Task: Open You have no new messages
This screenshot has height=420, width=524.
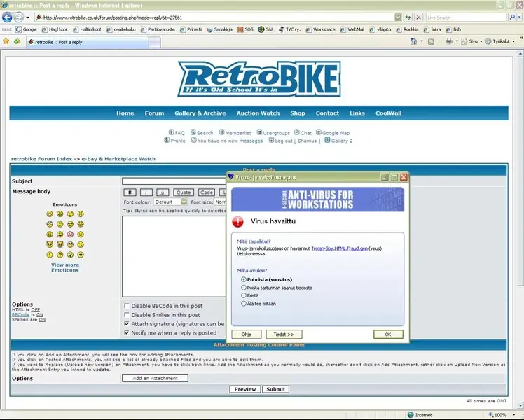Action: coord(227,141)
